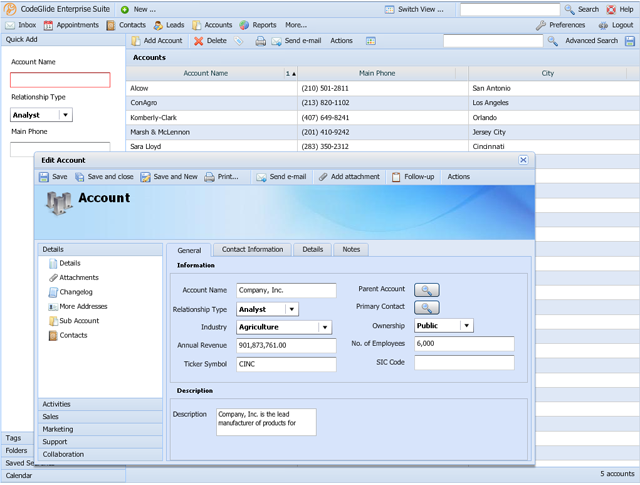Viewport: 640px width, 485px height.
Task: Select the Komberly-Clark account row
Action: coord(382,118)
